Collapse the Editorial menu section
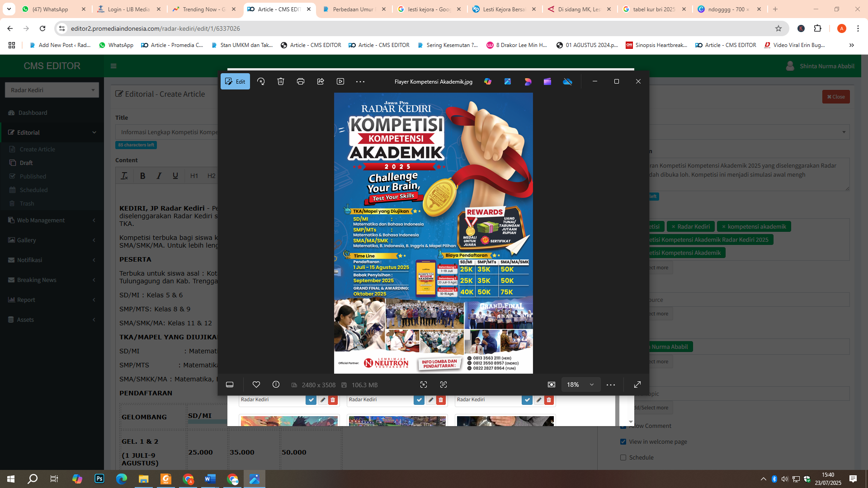This screenshot has height=488, width=868. [52, 132]
